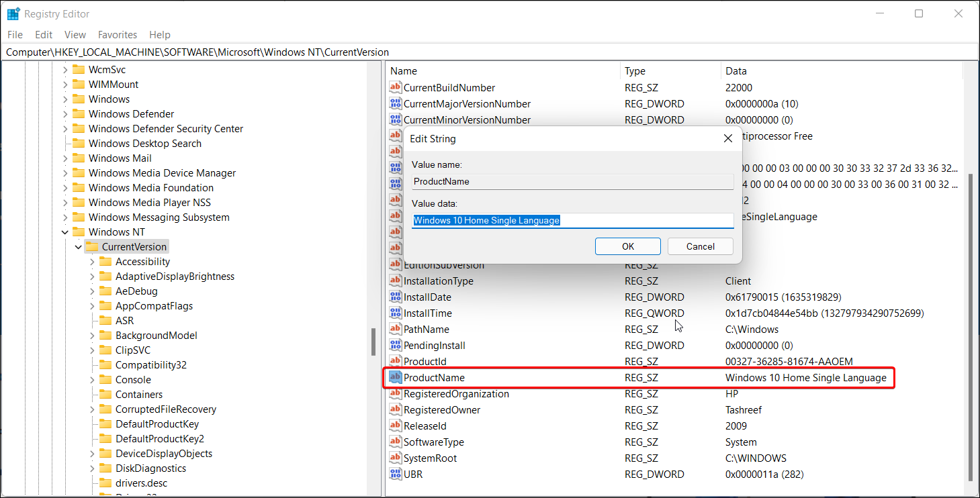The image size is (980, 498).
Task: Collapse the CurrentVersion key
Action: coord(79,247)
